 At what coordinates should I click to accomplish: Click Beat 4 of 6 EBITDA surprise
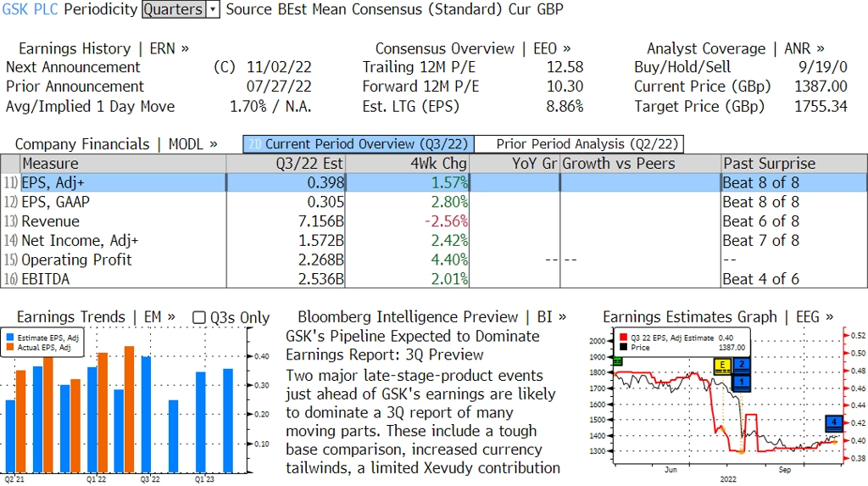[760, 279]
